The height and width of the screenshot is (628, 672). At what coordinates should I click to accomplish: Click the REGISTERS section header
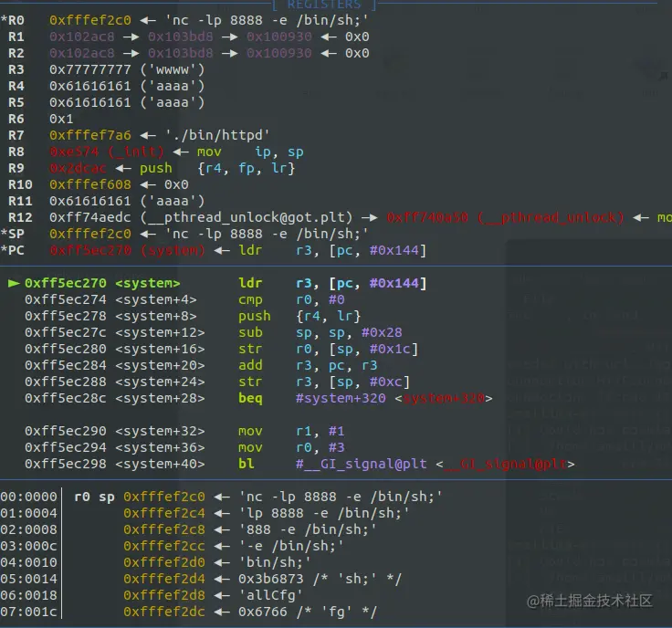point(324,5)
